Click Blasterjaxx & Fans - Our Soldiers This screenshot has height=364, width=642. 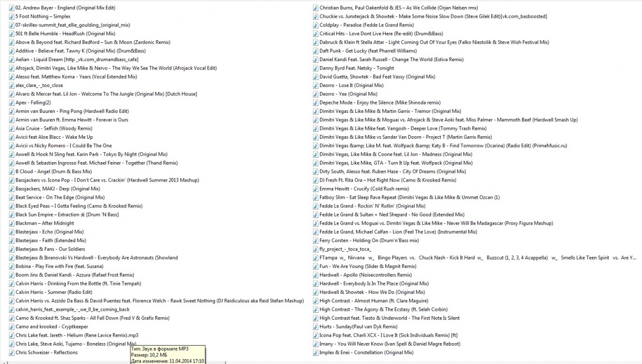(x=50, y=249)
